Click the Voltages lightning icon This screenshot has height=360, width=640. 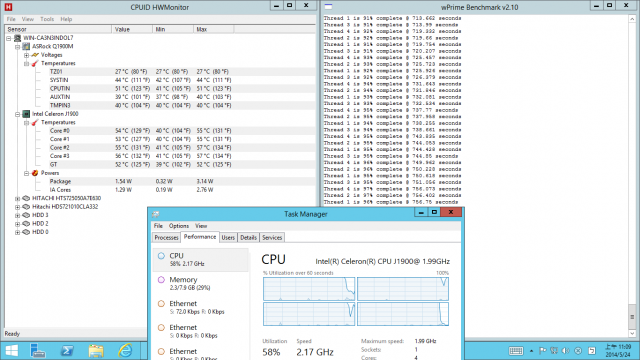click(35, 55)
